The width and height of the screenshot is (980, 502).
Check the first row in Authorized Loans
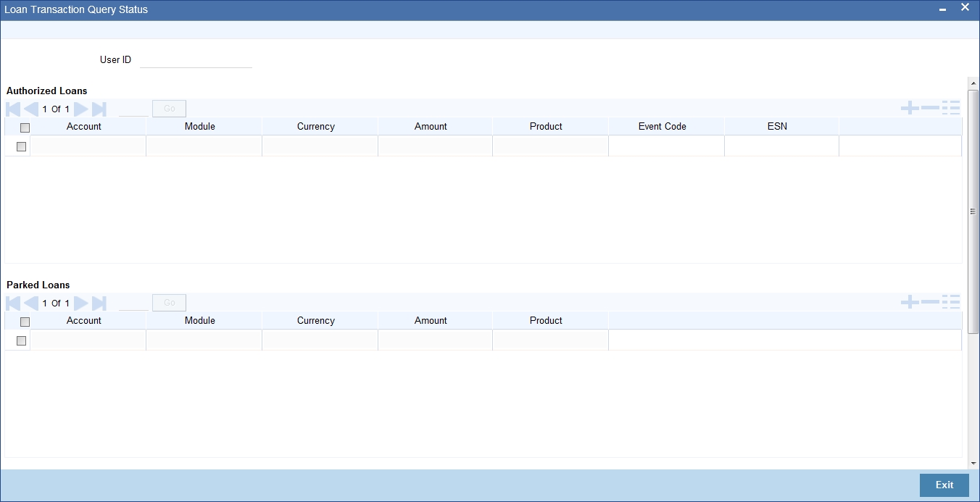21,146
